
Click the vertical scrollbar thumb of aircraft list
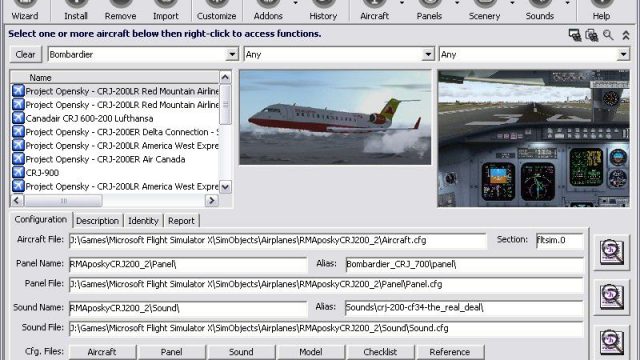coord(225,104)
